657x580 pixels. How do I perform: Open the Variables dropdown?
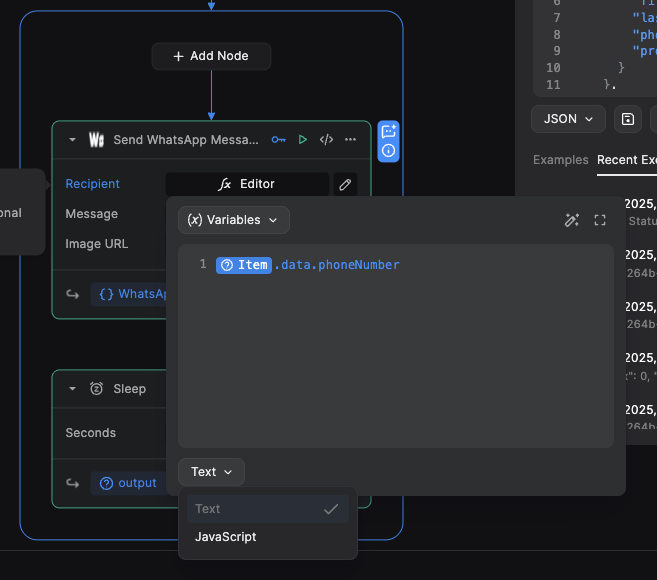coord(234,220)
